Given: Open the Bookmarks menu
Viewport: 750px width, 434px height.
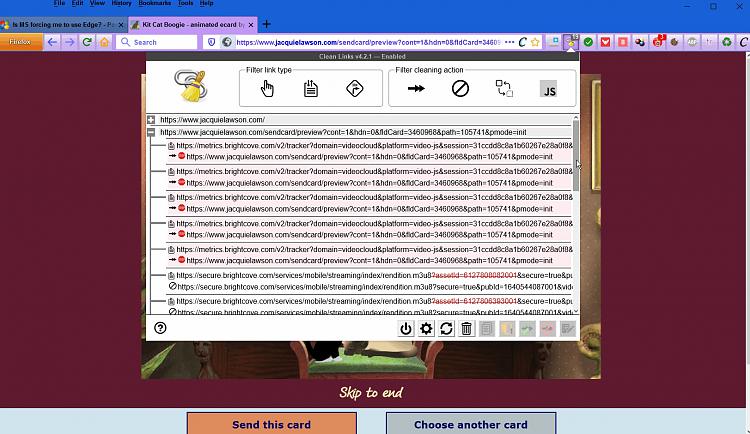Looking at the screenshot, I should pos(154,3).
